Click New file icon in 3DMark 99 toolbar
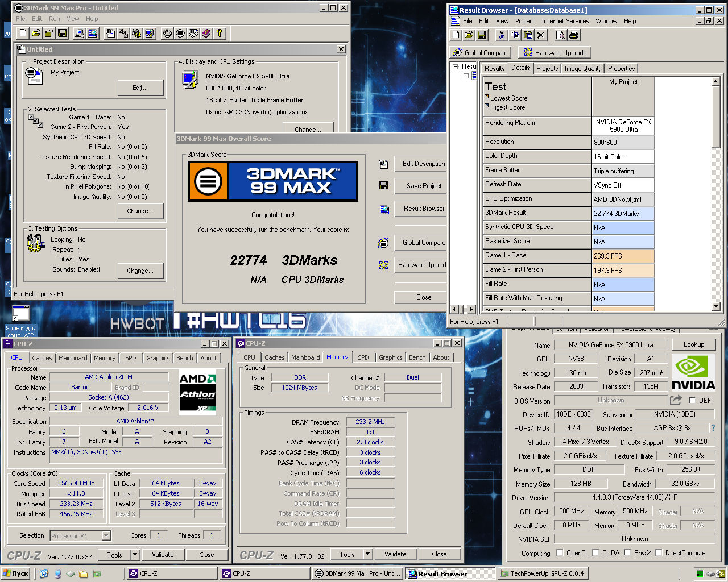Viewport: 728px width, 582px height. pos(23,34)
